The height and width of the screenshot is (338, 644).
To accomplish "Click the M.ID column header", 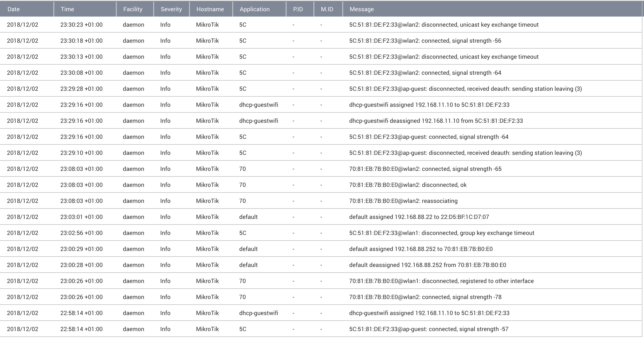I will (x=328, y=9).
